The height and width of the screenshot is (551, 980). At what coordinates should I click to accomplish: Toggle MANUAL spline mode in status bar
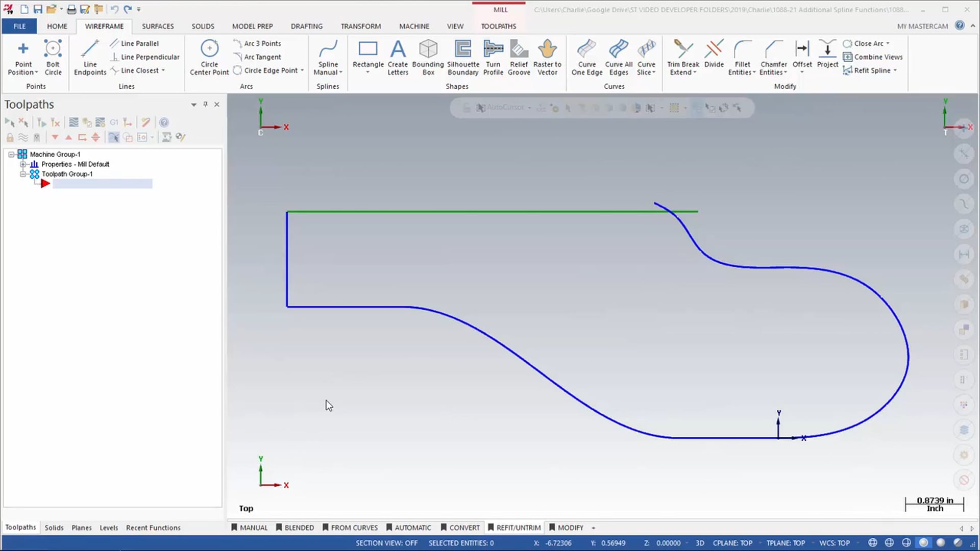click(x=250, y=528)
